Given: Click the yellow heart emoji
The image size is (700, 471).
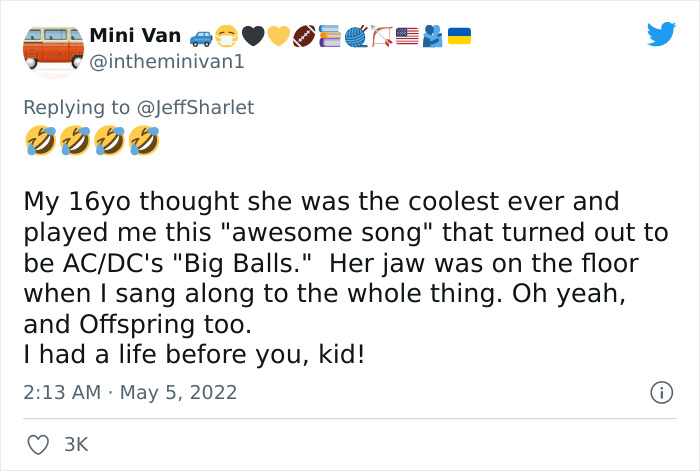Looking at the screenshot, I should point(278,37).
